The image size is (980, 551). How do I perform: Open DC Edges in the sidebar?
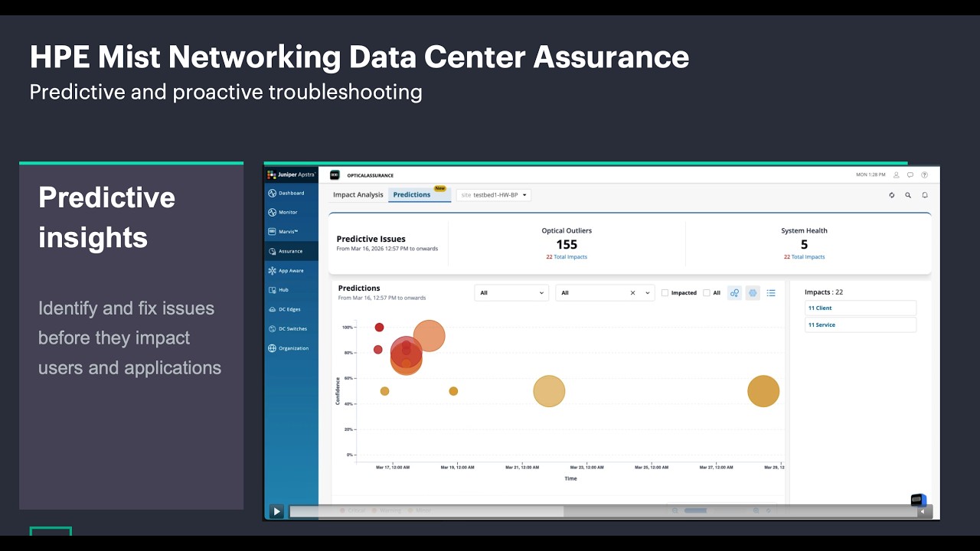[291, 309]
